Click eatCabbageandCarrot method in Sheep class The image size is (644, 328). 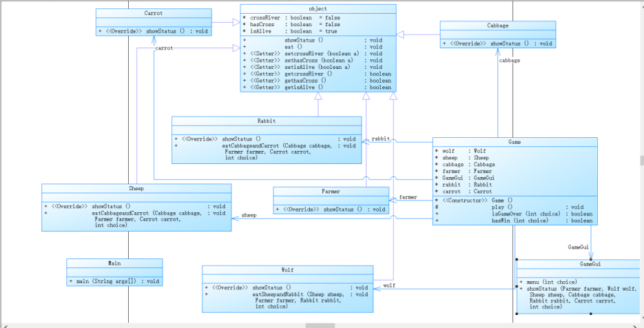tap(135, 219)
